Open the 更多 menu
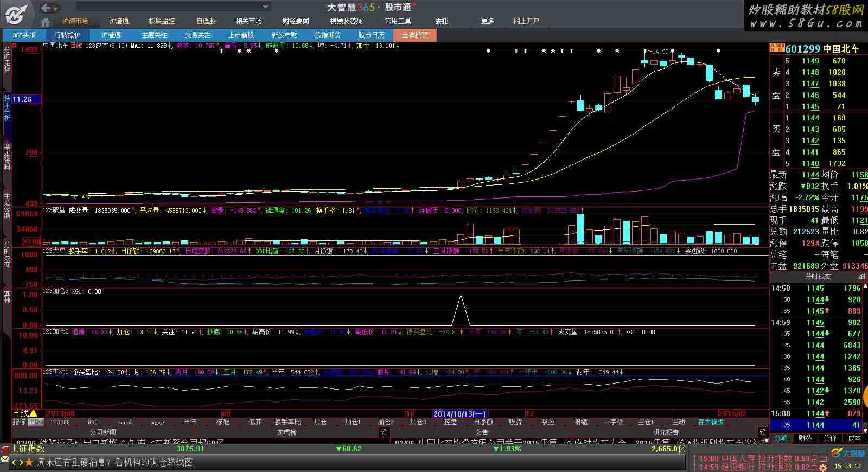868x472 pixels. pyautogui.click(x=487, y=21)
